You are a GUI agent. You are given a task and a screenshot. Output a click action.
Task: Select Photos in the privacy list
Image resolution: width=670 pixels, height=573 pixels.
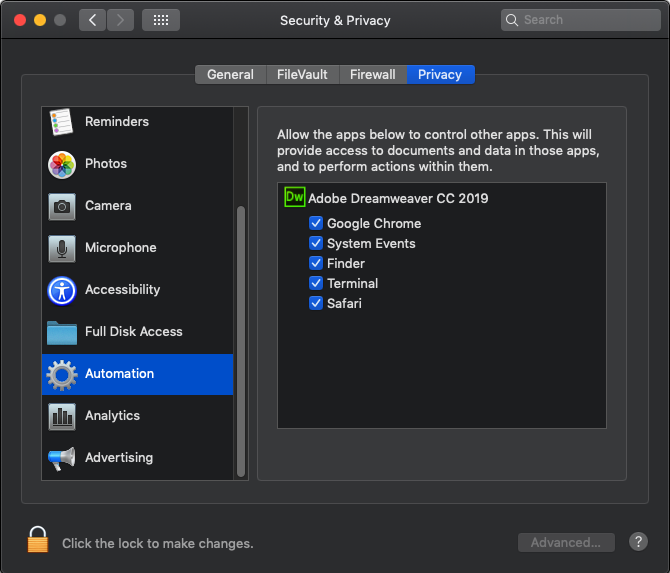tap(137, 164)
